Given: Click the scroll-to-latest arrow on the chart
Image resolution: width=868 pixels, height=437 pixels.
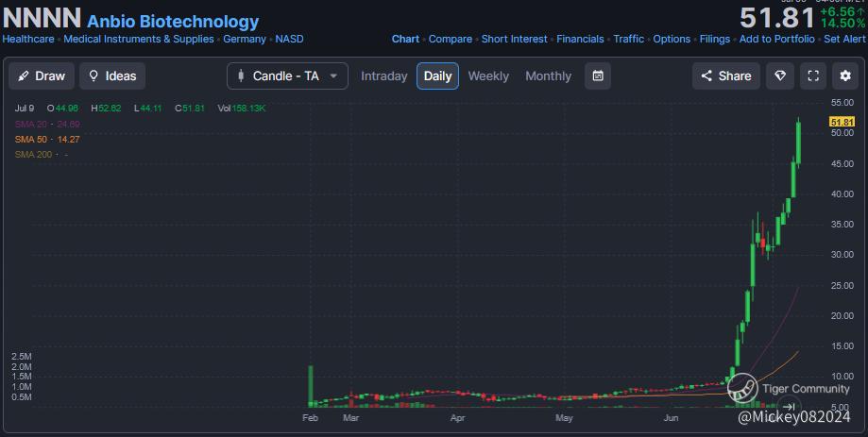Looking at the screenshot, I should point(789,407).
